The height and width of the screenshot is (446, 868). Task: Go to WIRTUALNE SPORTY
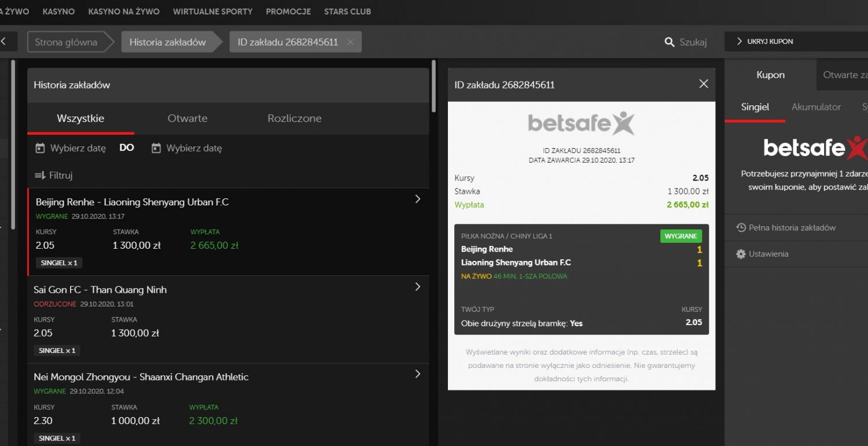213,12
